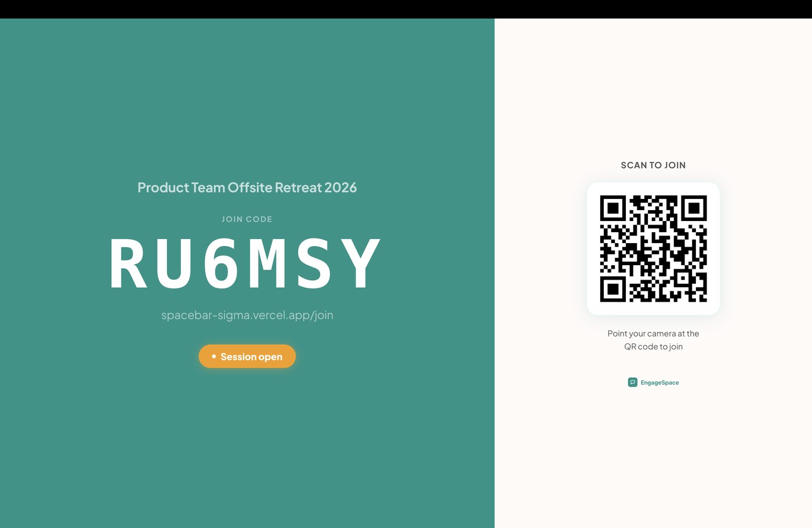Click the 'QR code to join' text line
812x528 pixels.
[653, 346]
